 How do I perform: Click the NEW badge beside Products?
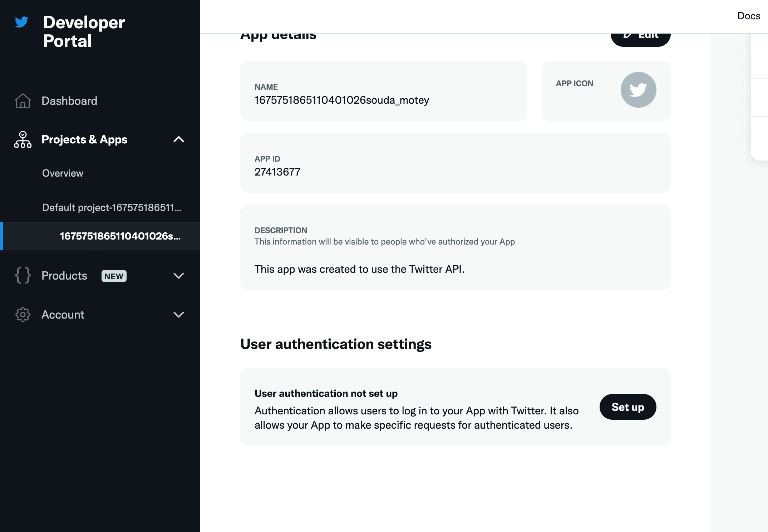pos(114,276)
